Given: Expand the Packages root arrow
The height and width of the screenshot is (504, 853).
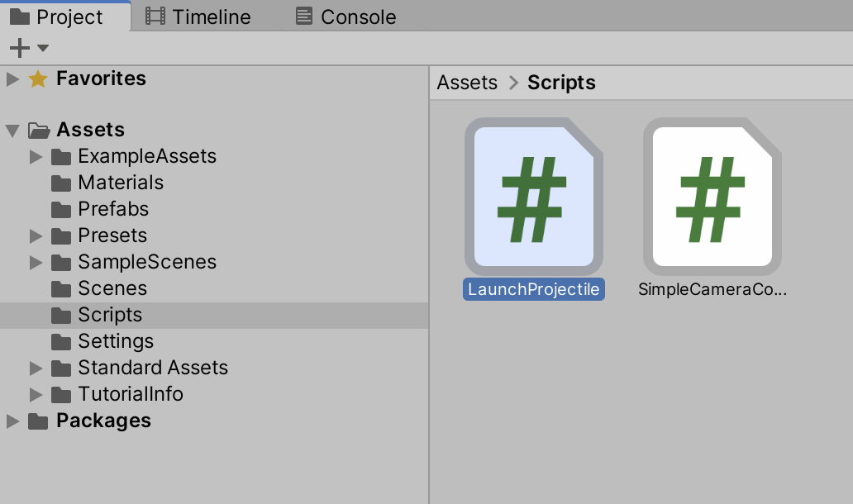Looking at the screenshot, I should tap(12, 421).
